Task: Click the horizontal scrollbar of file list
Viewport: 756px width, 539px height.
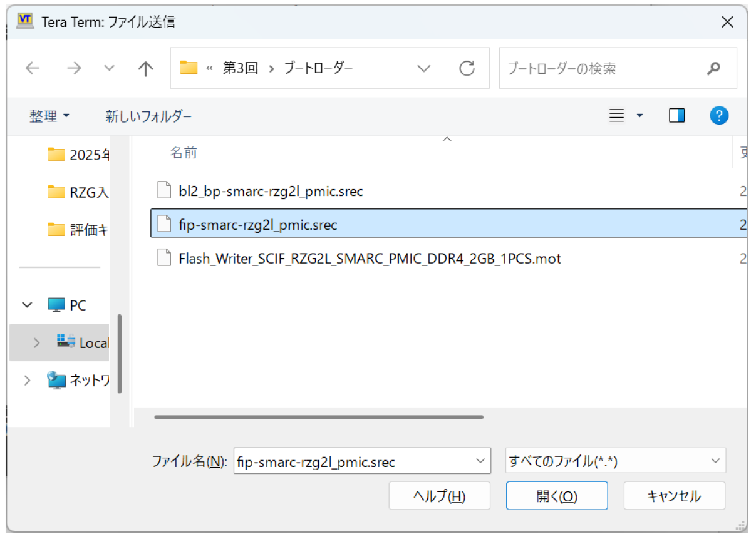Action: pos(319,417)
